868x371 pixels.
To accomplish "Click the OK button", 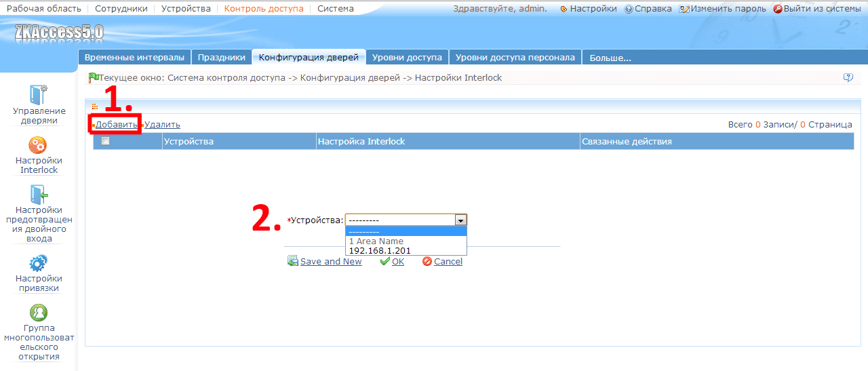I will 392,261.
